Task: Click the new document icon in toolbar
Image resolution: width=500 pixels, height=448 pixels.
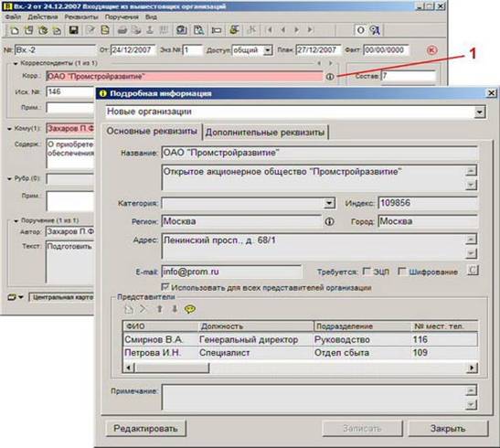Action: [x=15, y=30]
